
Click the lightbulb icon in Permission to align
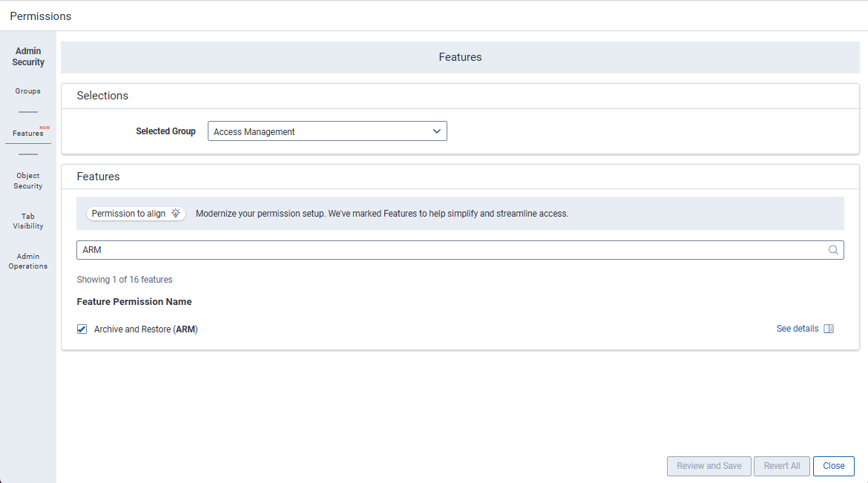point(176,213)
